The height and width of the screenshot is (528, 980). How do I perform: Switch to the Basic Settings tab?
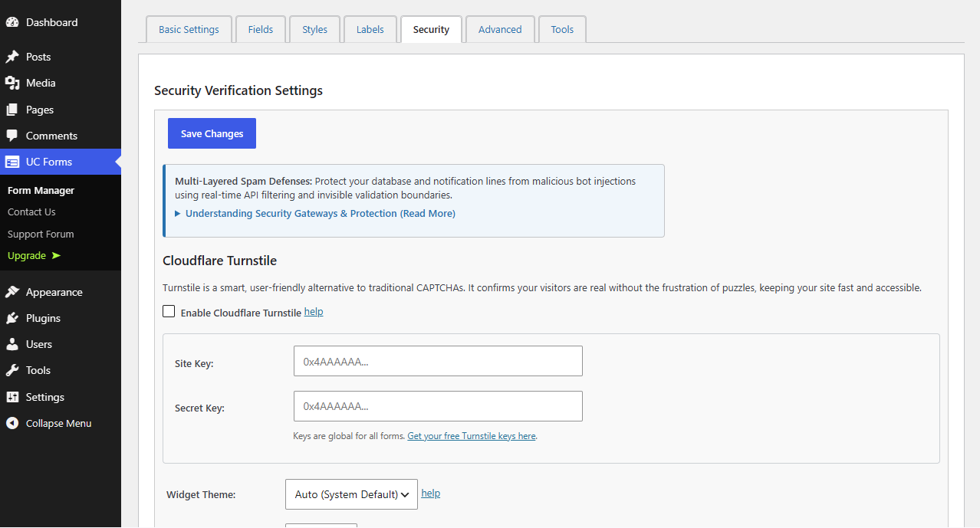pyautogui.click(x=189, y=29)
